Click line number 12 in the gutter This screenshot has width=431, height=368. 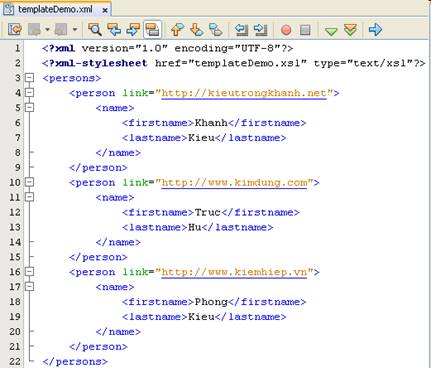pos(15,212)
